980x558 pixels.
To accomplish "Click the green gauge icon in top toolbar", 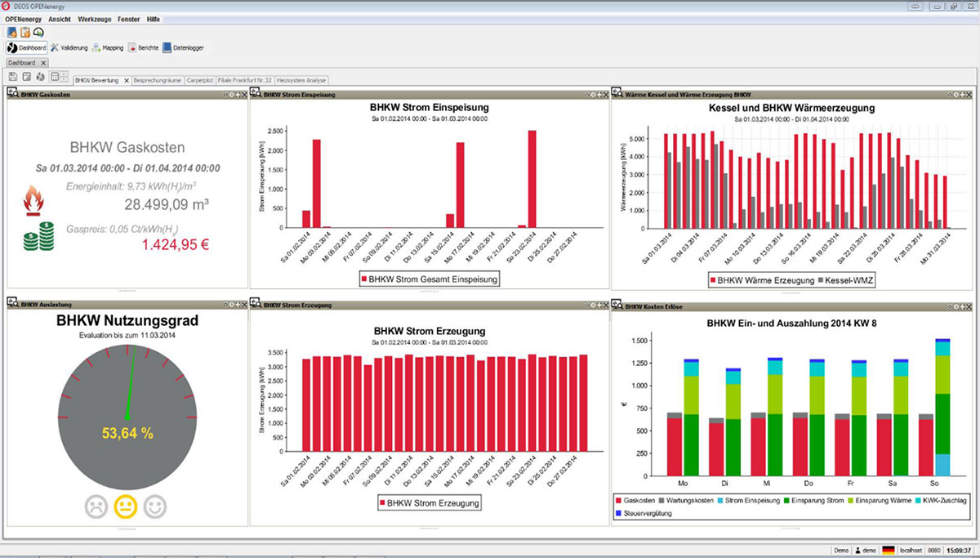I will [38, 32].
